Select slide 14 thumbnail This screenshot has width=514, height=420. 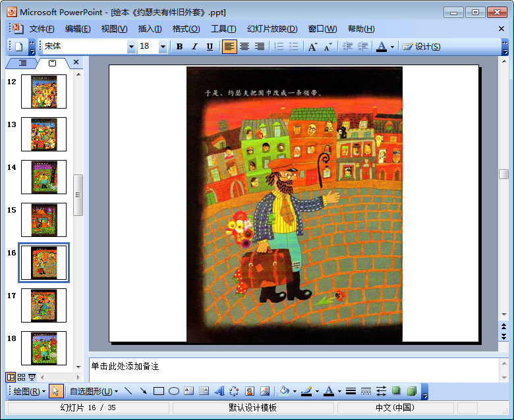[x=43, y=177]
